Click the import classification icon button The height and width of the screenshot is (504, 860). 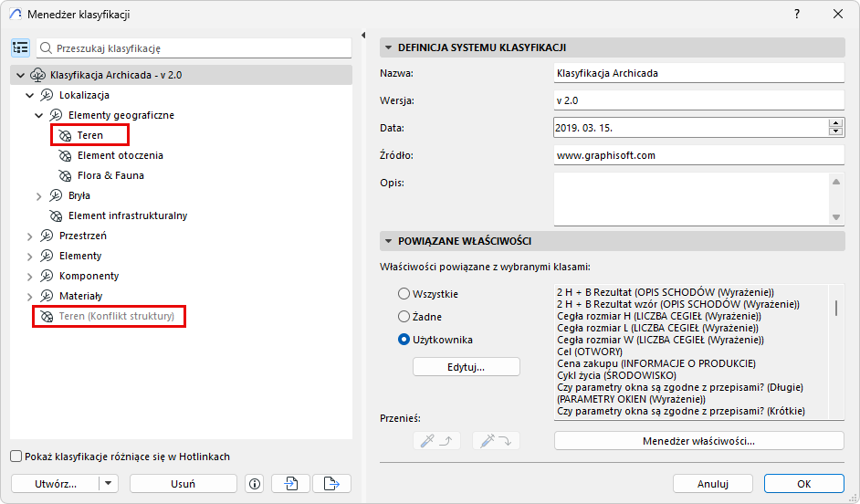[290, 484]
